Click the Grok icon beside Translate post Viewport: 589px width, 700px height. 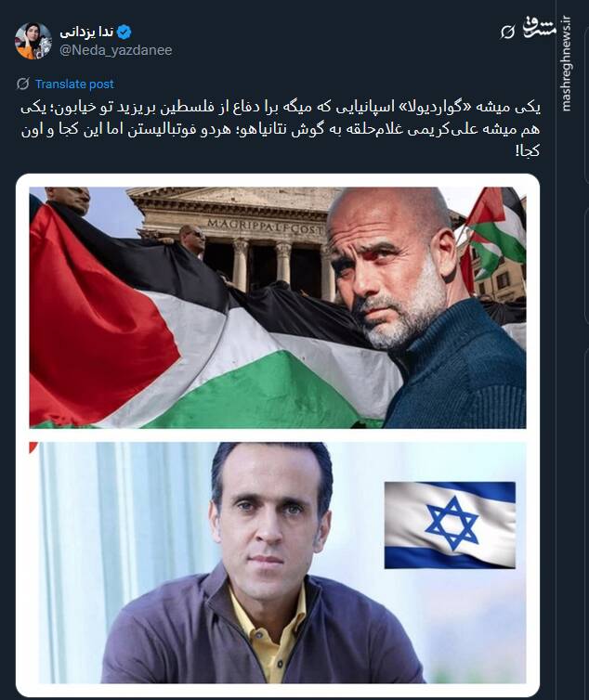[x=23, y=84]
